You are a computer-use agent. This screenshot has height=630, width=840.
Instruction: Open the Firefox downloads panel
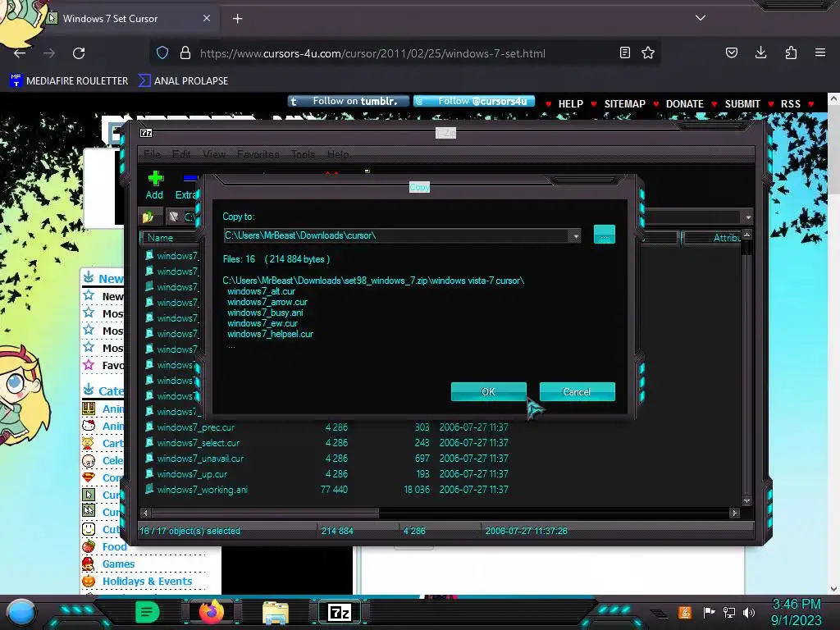[x=760, y=52]
